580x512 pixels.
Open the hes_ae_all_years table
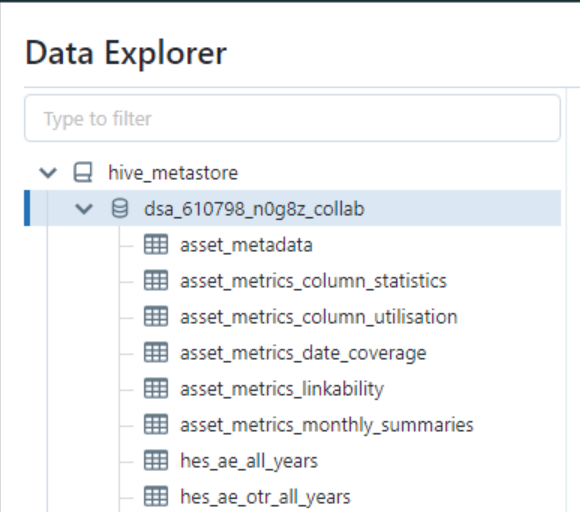pyautogui.click(x=249, y=461)
